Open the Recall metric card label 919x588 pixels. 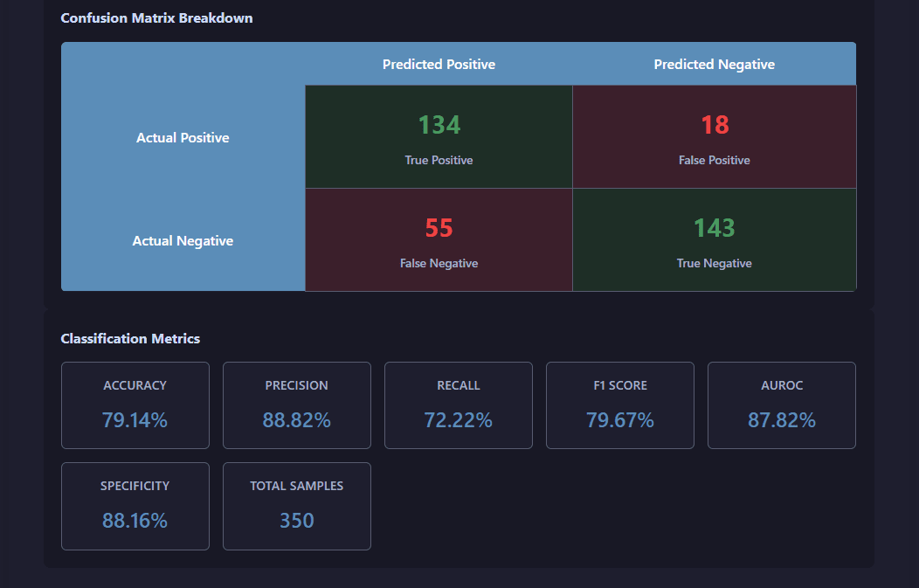tap(459, 385)
